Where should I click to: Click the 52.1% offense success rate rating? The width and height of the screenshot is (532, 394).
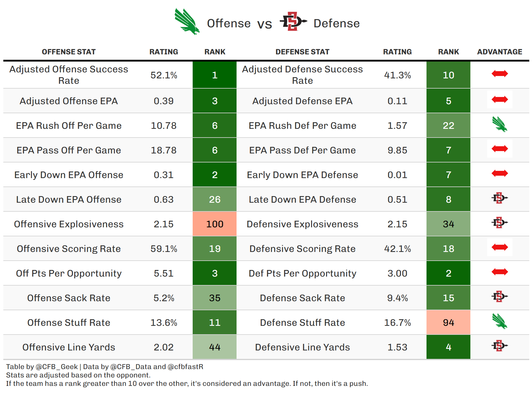[x=164, y=75]
